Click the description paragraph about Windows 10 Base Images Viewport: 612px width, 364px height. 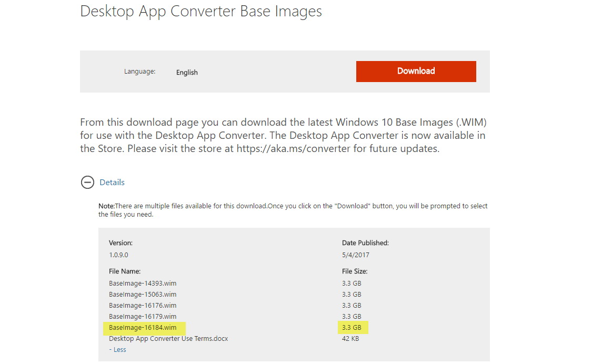(283, 135)
